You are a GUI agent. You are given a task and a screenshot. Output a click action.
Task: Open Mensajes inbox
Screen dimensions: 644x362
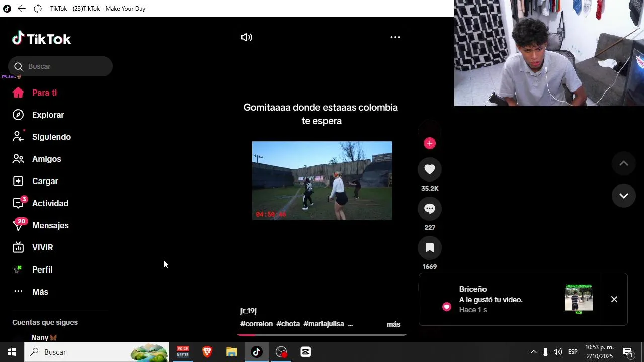tap(50, 225)
